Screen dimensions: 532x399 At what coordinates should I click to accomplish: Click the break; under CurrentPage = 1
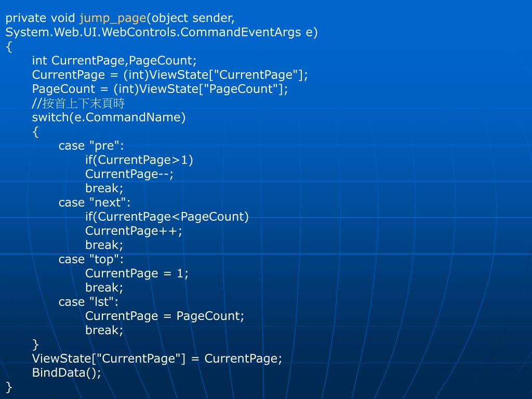[x=104, y=288]
